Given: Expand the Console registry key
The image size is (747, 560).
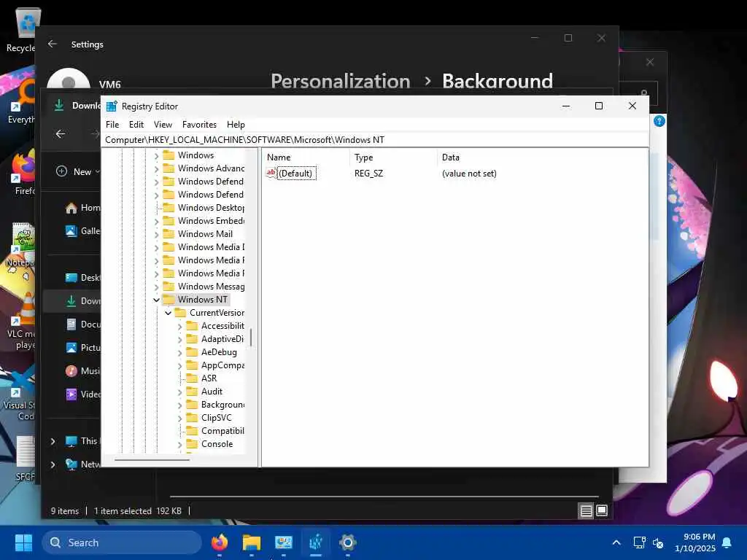Looking at the screenshot, I should [179, 444].
